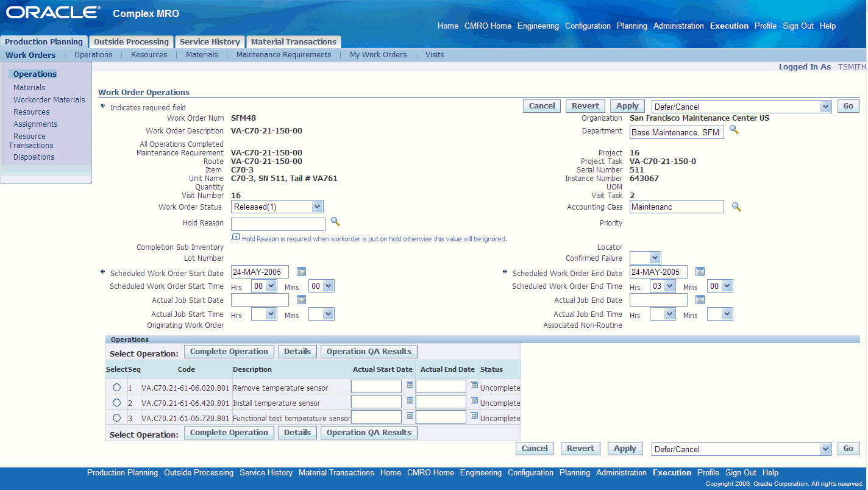Click the Accounting Class input field
The width and height of the screenshot is (868, 490).
(x=677, y=207)
